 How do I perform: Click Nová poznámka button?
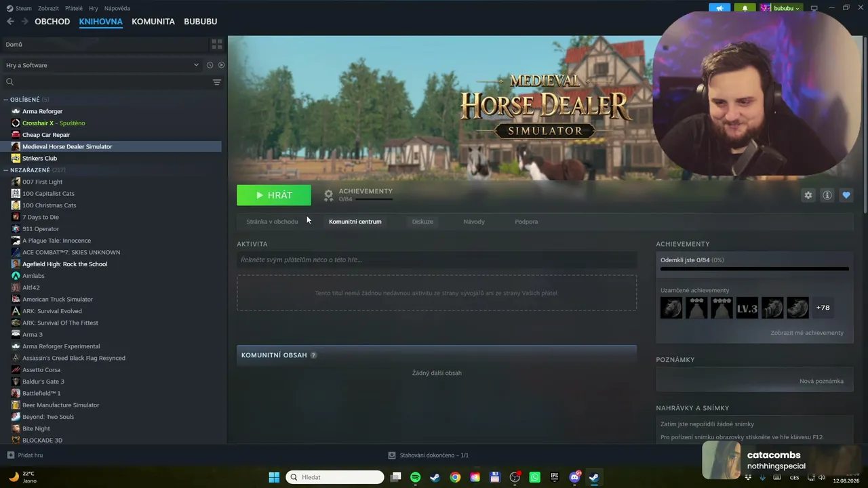pos(821,381)
